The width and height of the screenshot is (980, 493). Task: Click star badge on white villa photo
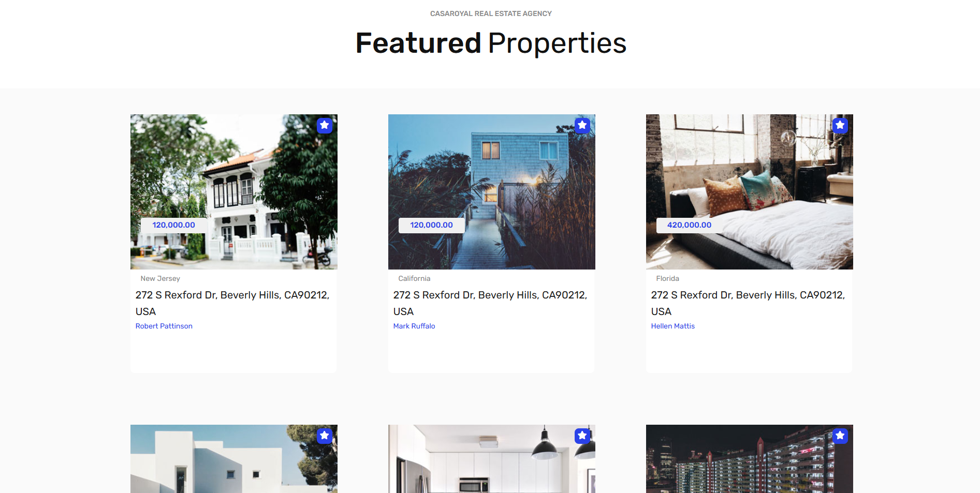(x=325, y=436)
